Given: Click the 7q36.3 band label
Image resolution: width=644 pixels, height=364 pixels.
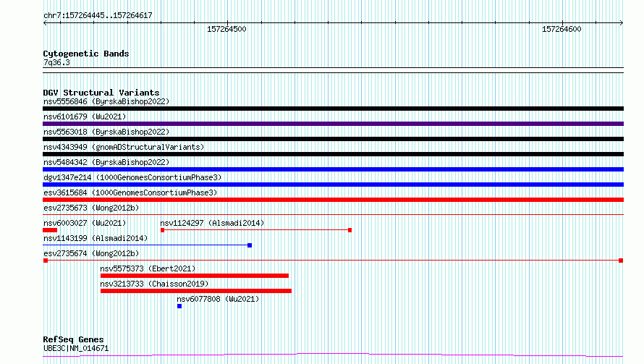Looking at the screenshot, I should [x=56, y=62].
